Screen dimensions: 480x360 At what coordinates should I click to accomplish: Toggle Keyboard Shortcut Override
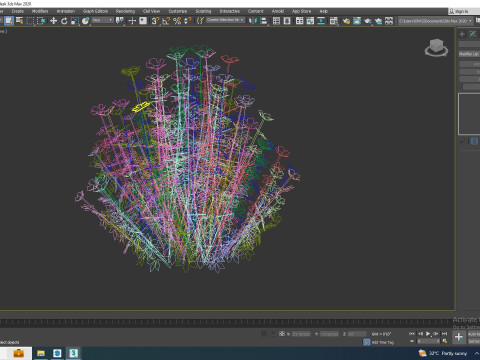(143, 21)
